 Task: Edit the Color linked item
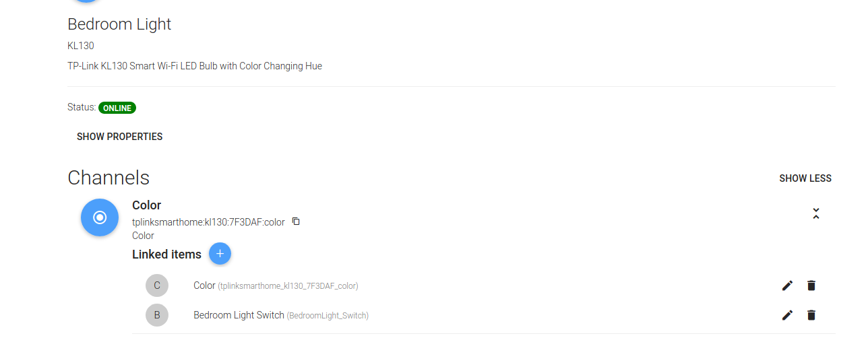click(787, 285)
